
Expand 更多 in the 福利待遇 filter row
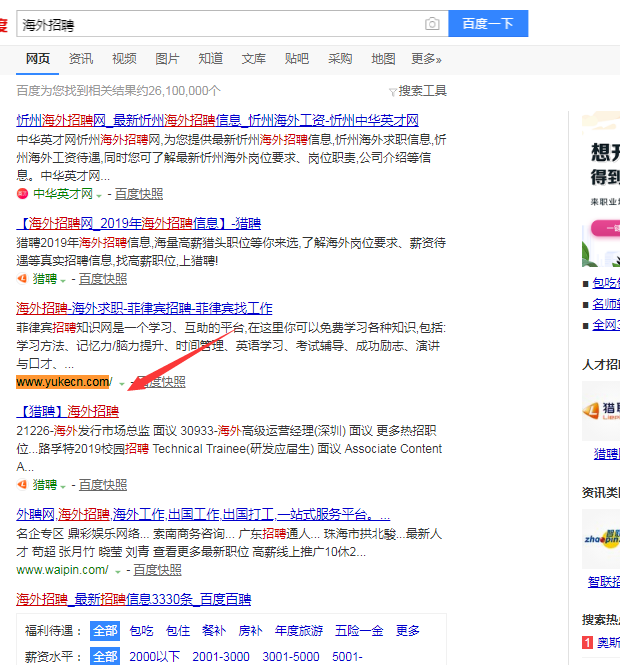408,631
